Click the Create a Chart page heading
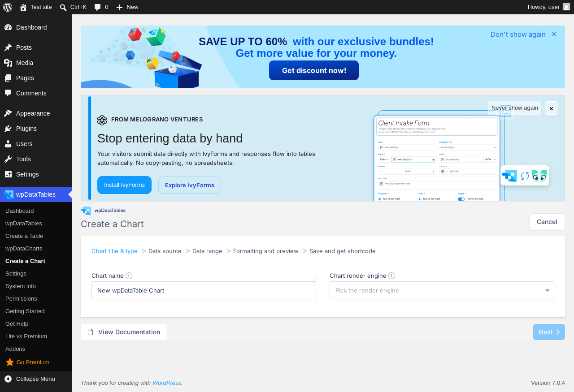574x392 pixels. coord(112,224)
